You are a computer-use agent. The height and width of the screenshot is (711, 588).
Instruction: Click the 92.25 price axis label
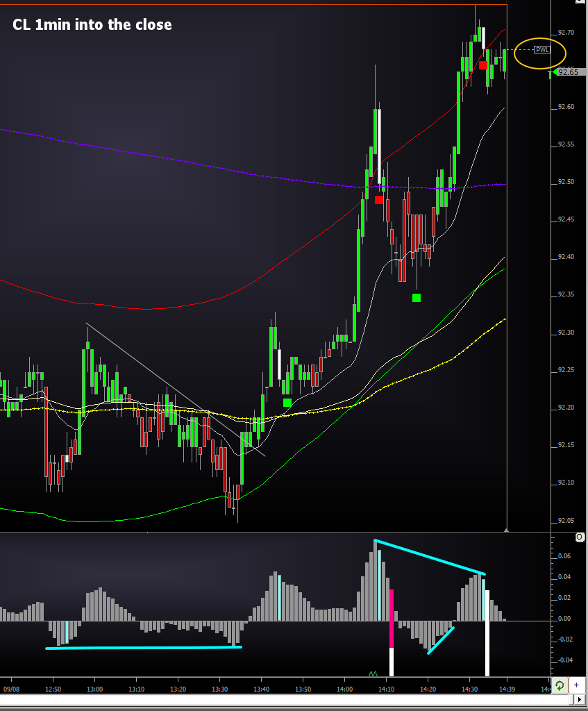pyautogui.click(x=566, y=370)
